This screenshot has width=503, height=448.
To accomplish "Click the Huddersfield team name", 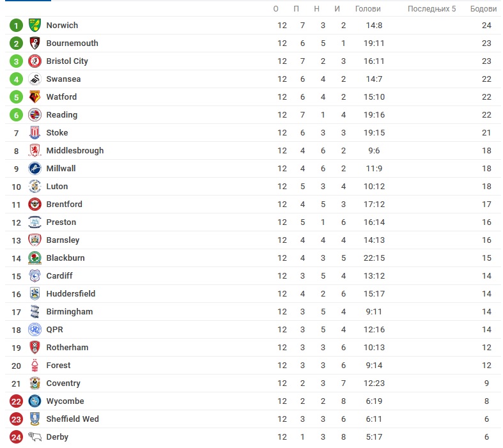I will pos(71,294).
